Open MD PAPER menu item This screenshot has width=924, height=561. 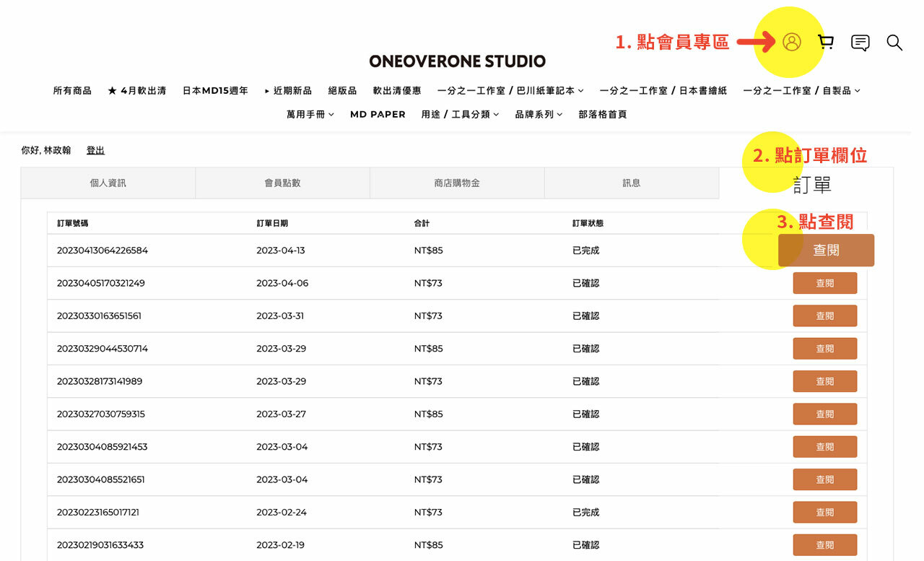pyautogui.click(x=378, y=115)
